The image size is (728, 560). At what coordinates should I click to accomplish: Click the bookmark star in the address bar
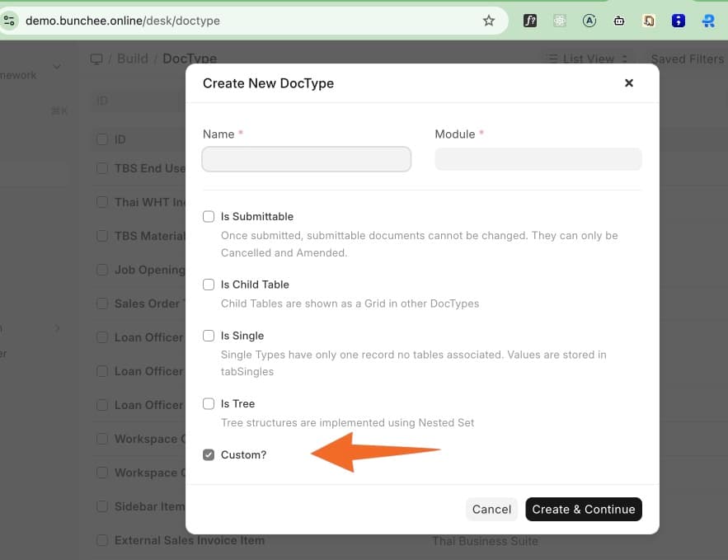click(489, 21)
